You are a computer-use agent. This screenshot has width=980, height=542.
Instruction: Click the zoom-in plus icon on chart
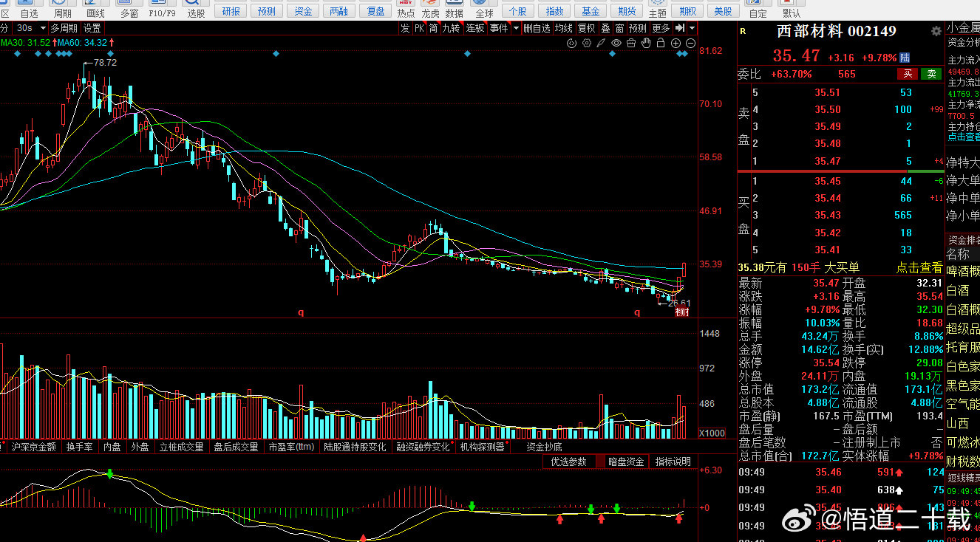point(676,43)
